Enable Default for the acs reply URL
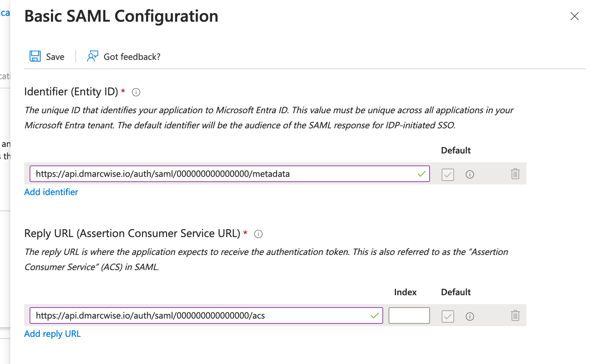 pyautogui.click(x=448, y=316)
